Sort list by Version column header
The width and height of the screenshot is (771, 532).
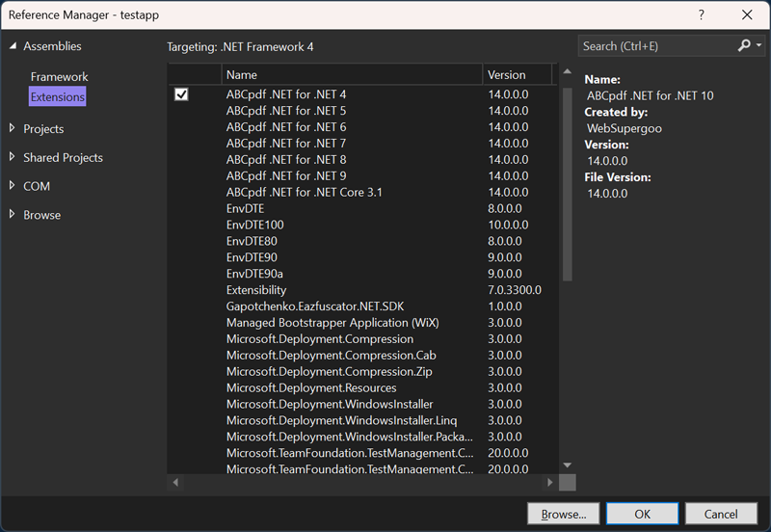pyautogui.click(x=518, y=75)
